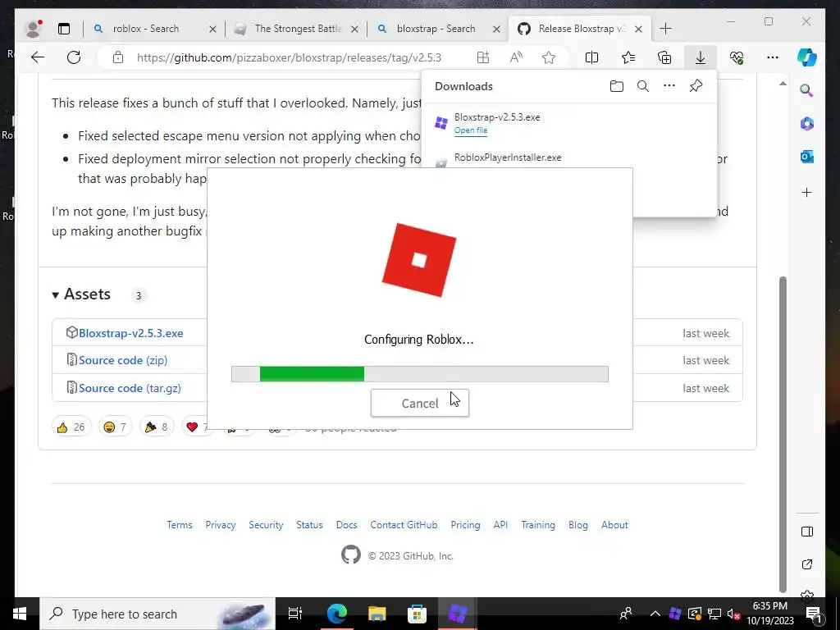Open Task View on taskbar
The image size is (840, 630).
tap(295, 614)
